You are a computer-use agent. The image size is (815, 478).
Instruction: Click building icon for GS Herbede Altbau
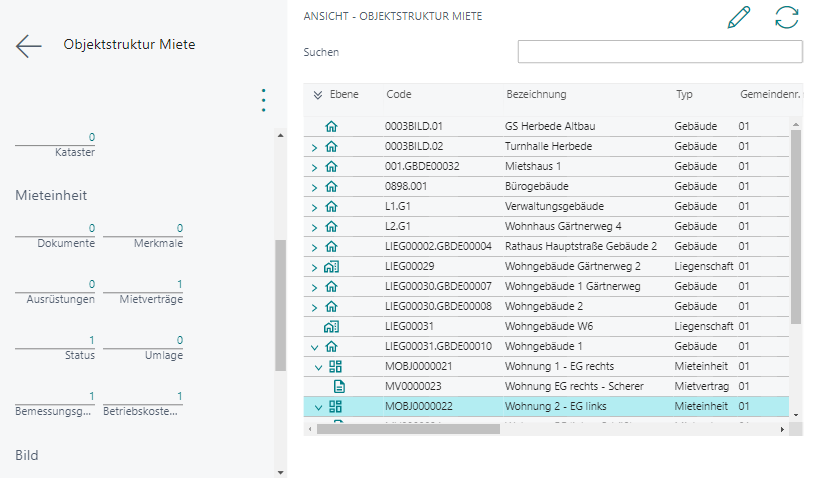tap(332, 126)
